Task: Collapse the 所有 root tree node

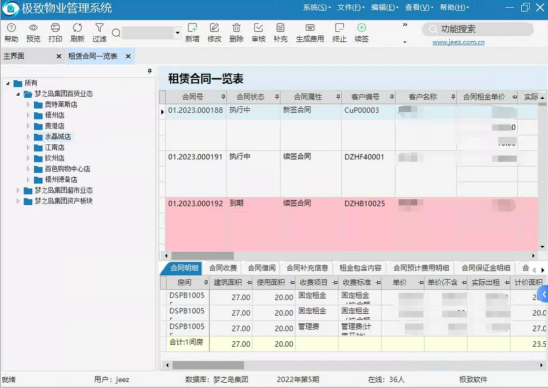Action: 8,83
